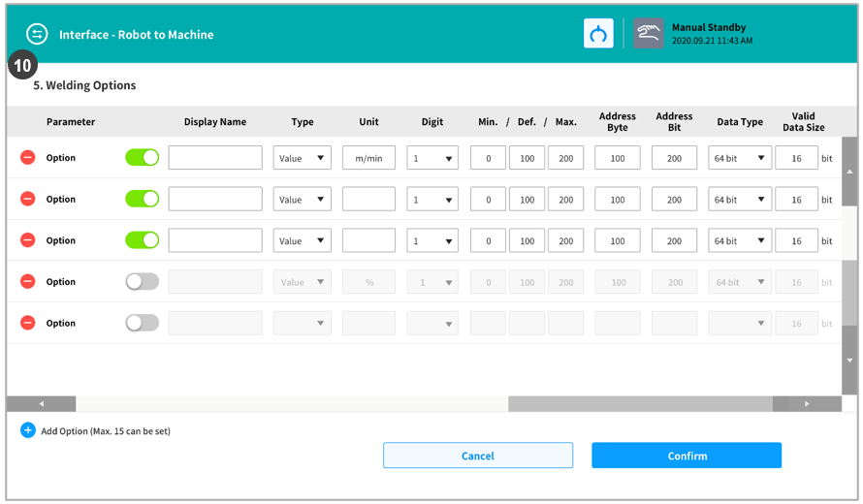Click the vertical scrollbar down arrow
Image resolution: width=863 pixels, height=504 pixels.
pos(849,360)
